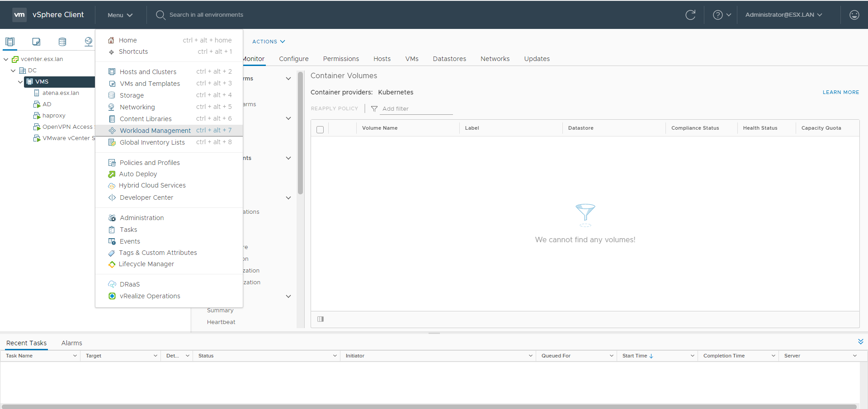Click the smiley feedback icon
Viewport: 868px width, 409px height.
click(x=854, y=15)
